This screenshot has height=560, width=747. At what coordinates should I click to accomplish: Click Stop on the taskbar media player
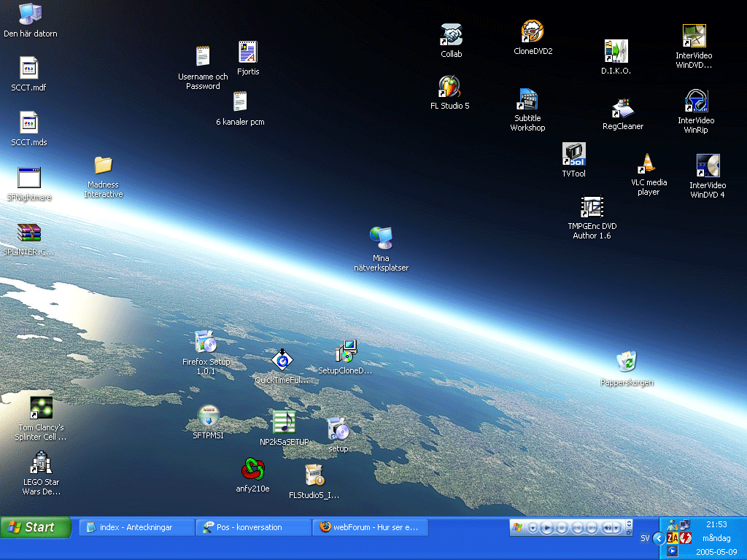tap(562, 528)
